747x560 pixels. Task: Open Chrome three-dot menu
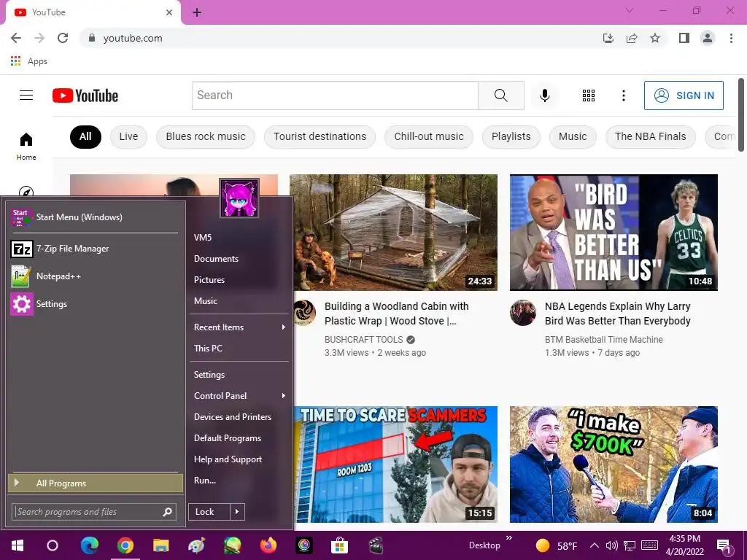point(731,38)
